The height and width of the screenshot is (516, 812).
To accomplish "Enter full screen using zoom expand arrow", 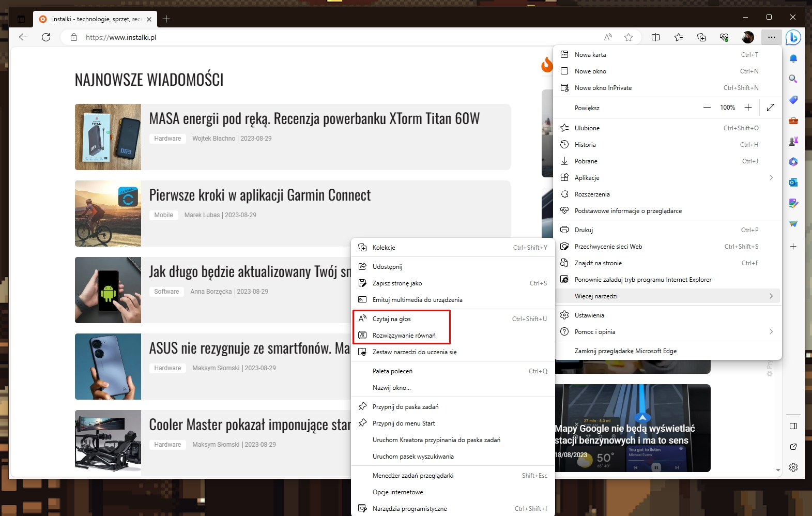I will (770, 108).
